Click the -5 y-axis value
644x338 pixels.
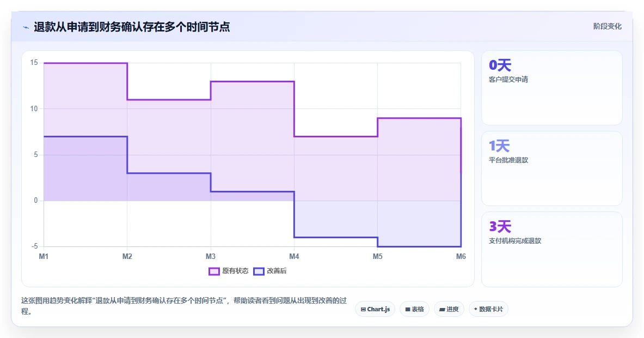coord(34,246)
